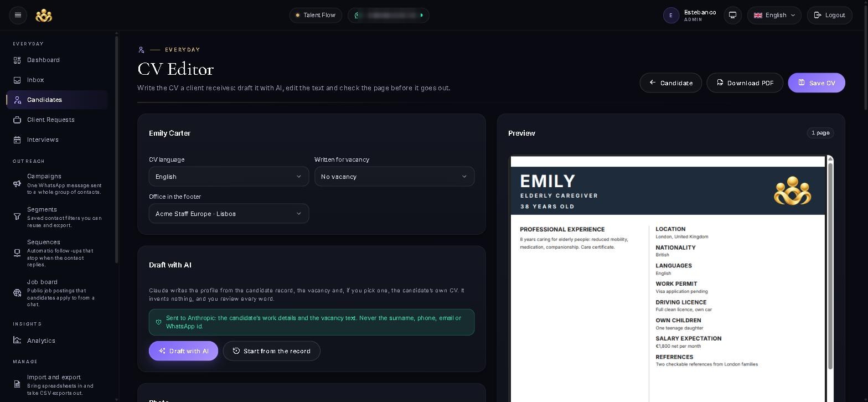Go back via the Candidate button
This screenshot has width=868, height=402.
670,83
